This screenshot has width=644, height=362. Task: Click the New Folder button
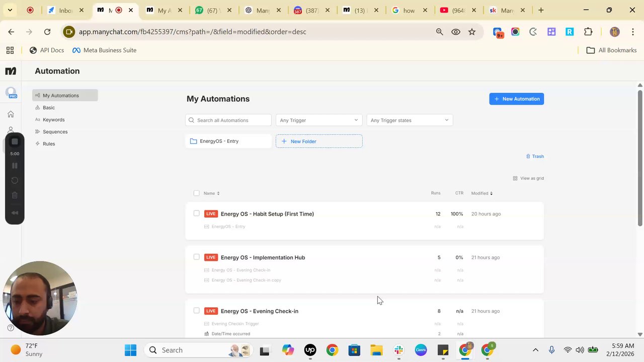click(x=319, y=141)
